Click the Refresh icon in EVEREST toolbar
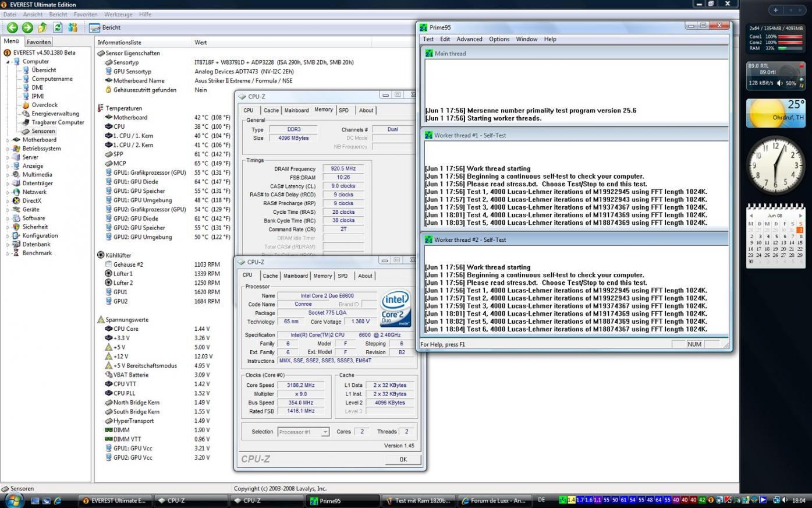 58,27
